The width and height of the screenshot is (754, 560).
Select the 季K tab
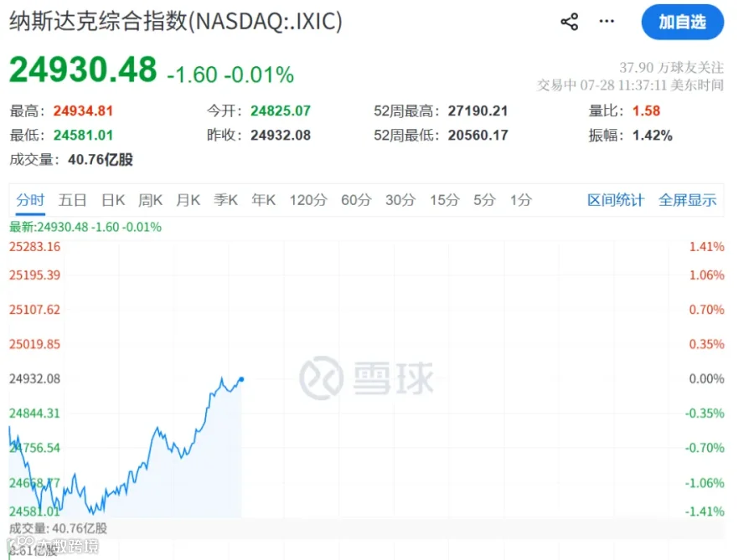(225, 199)
